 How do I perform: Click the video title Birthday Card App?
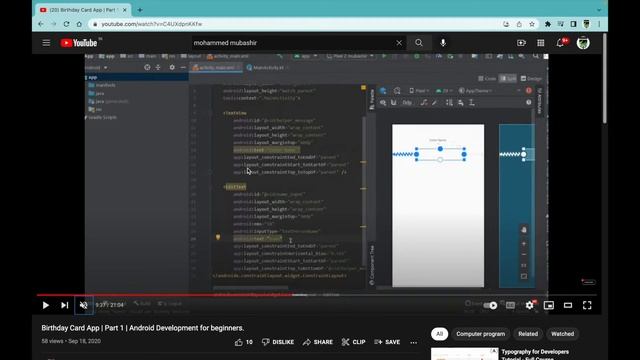click(x=142, y=328)
